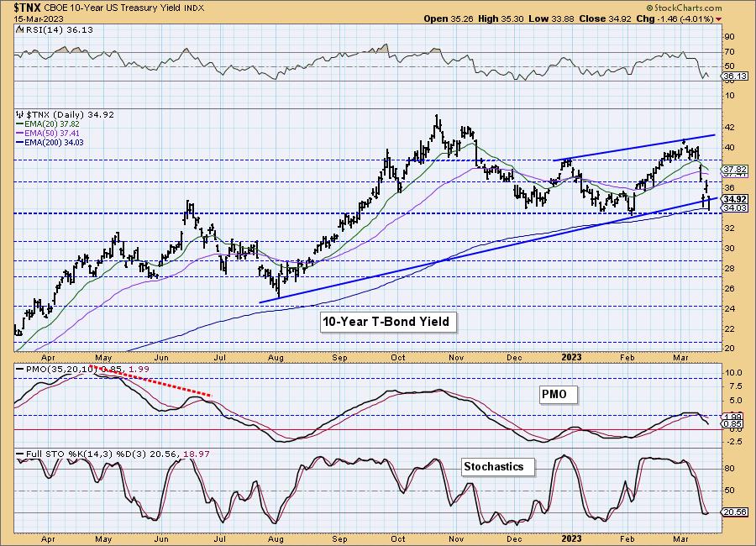Click the $TNX ticker symbol in header

point(28,8)
